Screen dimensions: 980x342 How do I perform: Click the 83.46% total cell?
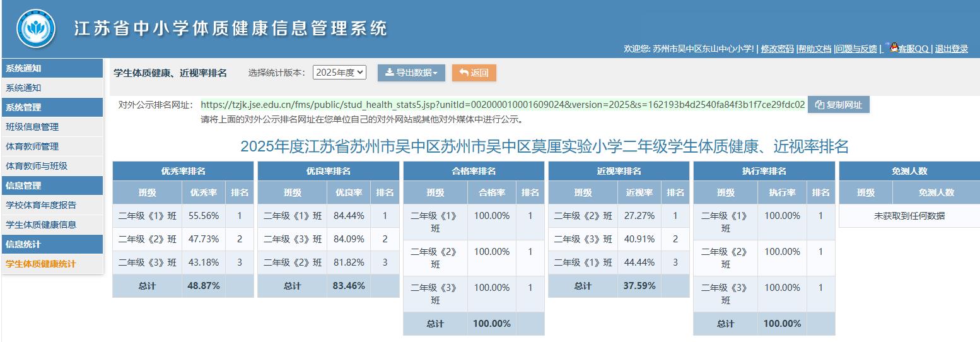tap(349, 286)
